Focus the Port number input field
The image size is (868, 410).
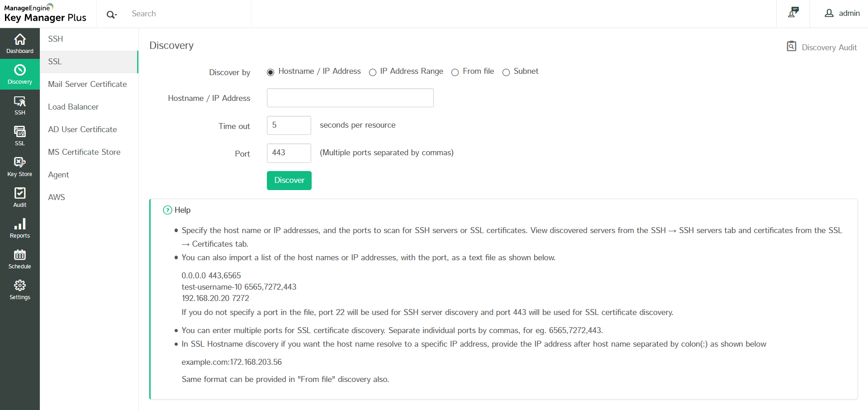click(289, 153)
